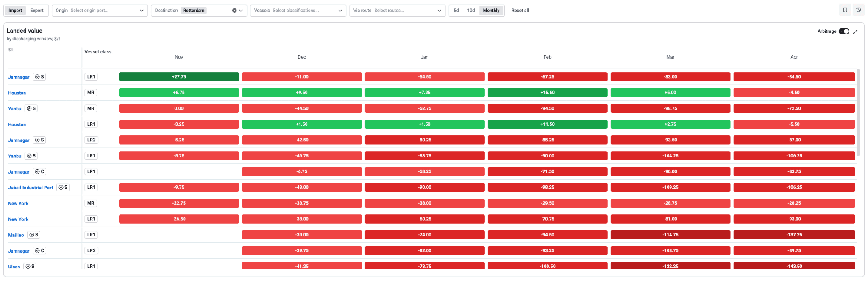Toggle the Arbitrage switch
The height and width of the screenshot is (281, 868).
[x=844, y=31]
